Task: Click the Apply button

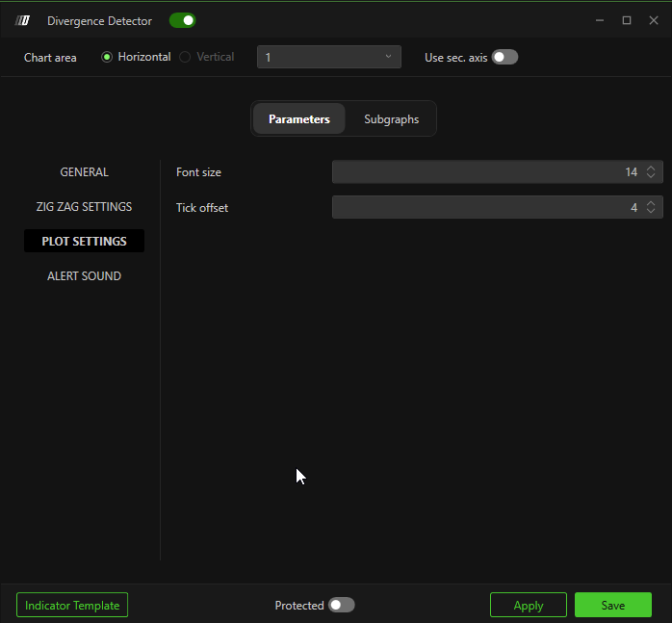Action: 528,606
